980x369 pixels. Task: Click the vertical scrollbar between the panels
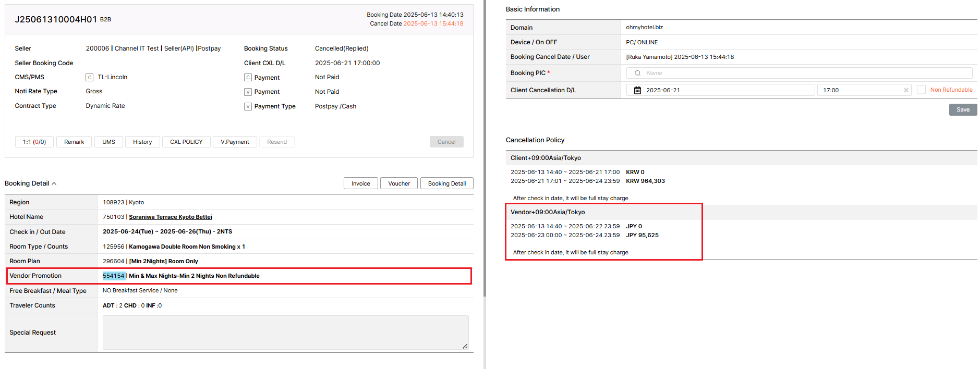485,149
